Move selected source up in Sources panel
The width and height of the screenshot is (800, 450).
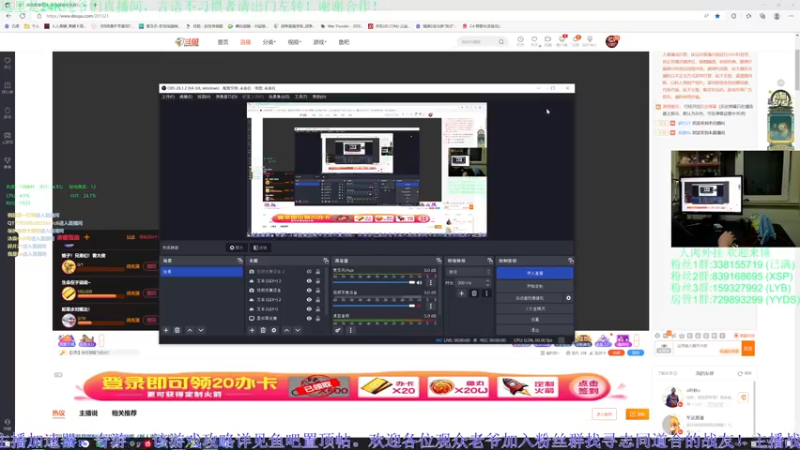tap(286, 330)
